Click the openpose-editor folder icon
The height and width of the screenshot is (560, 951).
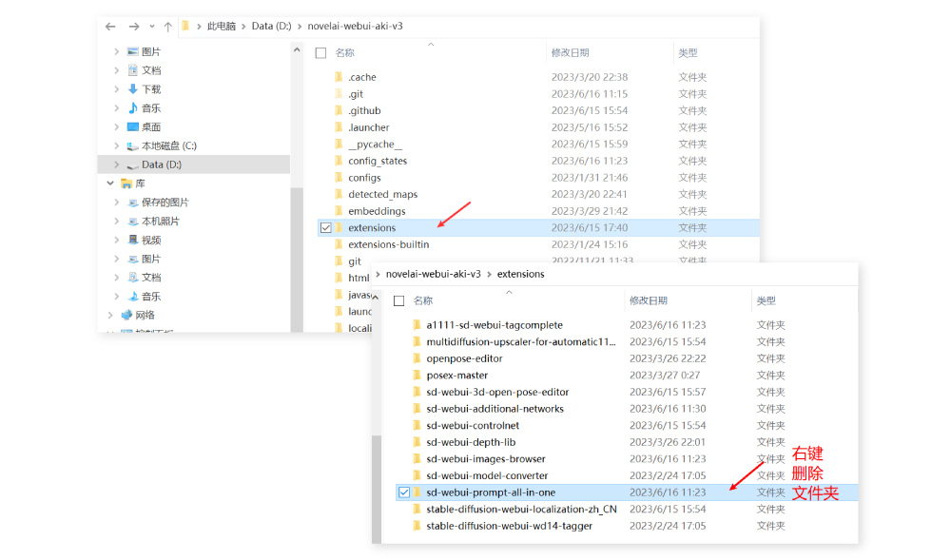coord(417,358)
